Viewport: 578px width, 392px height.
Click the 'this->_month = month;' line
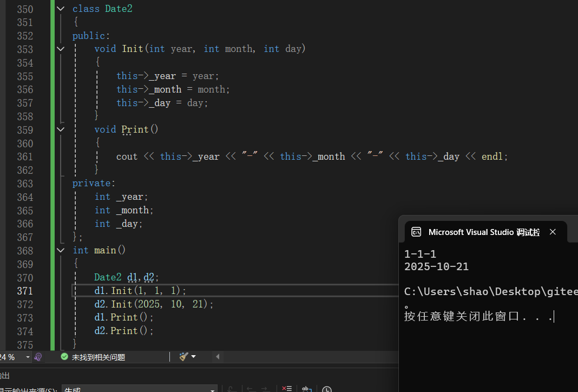[173, 89]
